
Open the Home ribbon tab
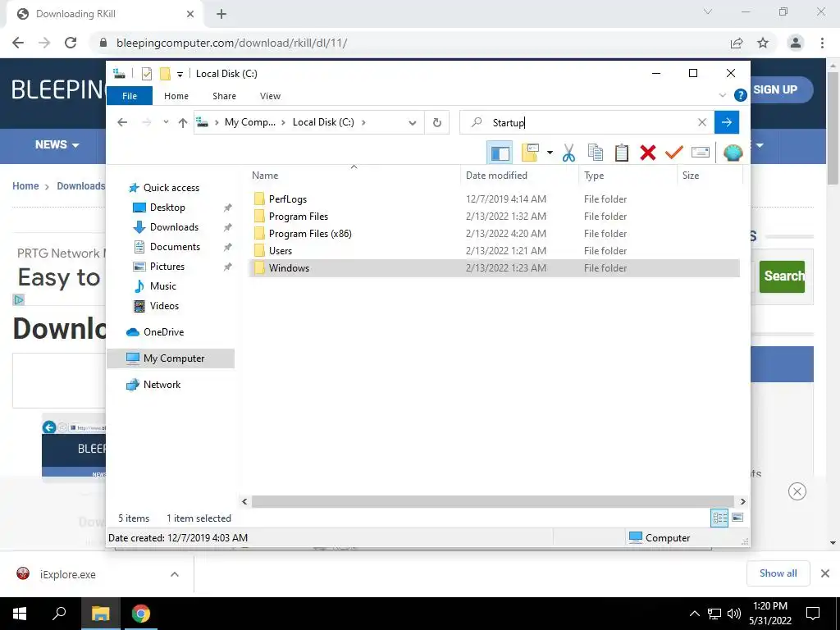coord(176,96)
